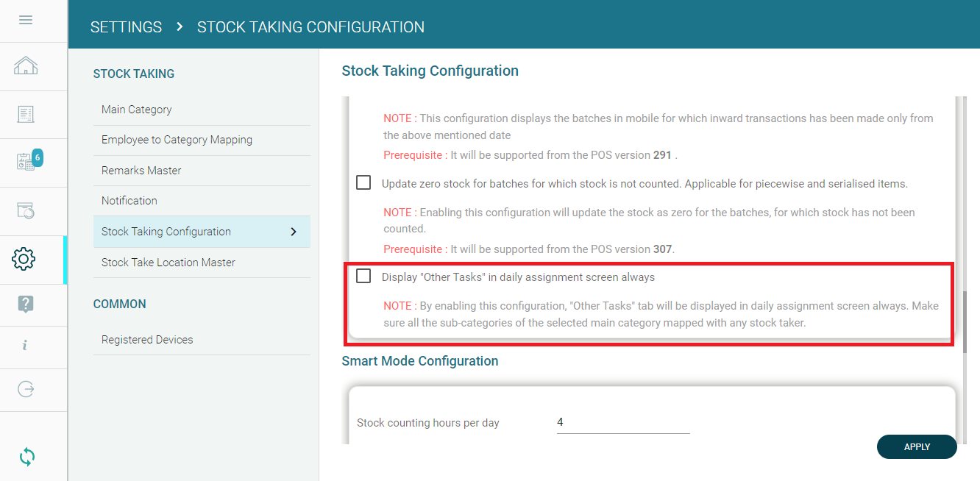Click the settings gear icon
Image resolution: width=980 pixels, height=481 pixels.
(x=24, y=259)
